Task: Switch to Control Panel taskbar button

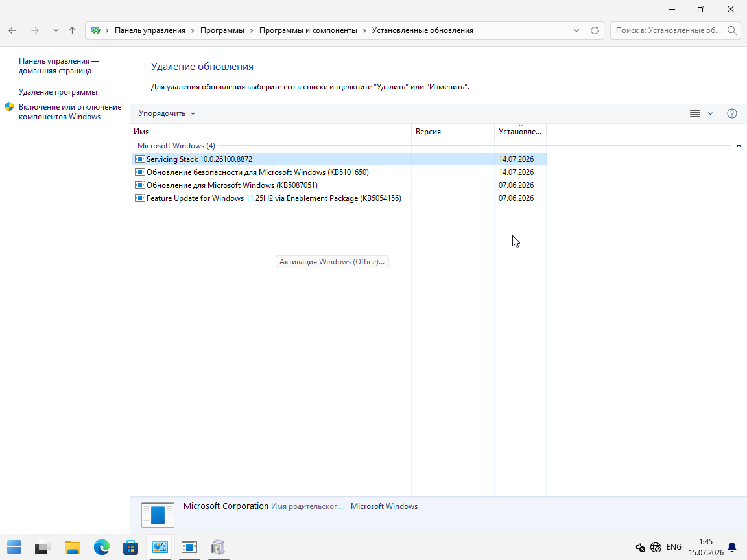Action: 160,547
